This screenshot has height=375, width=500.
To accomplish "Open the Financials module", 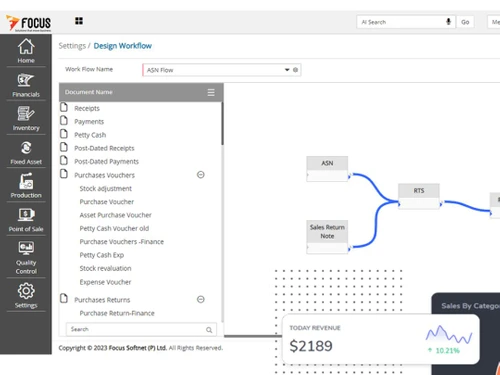I will point(26,85).
